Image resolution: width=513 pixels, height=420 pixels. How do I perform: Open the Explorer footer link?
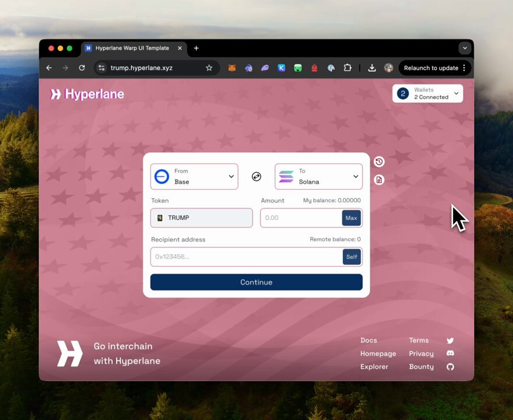coord(374,367)
